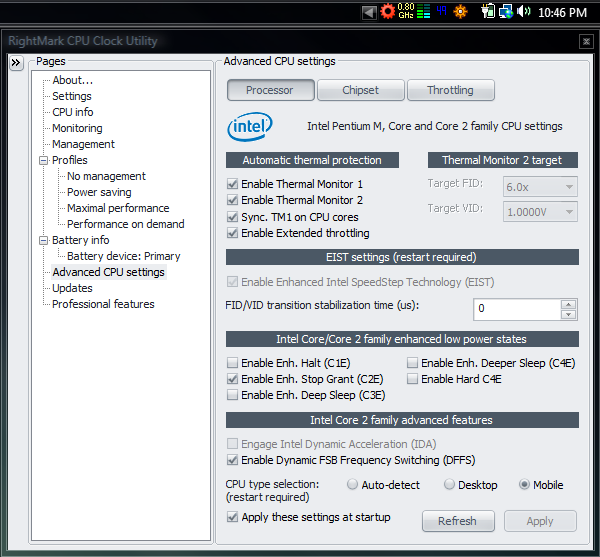Screen dimensions: 600x557
Task: Toggle Enable Thermal Monitor 1
Action: coord(232,184)
